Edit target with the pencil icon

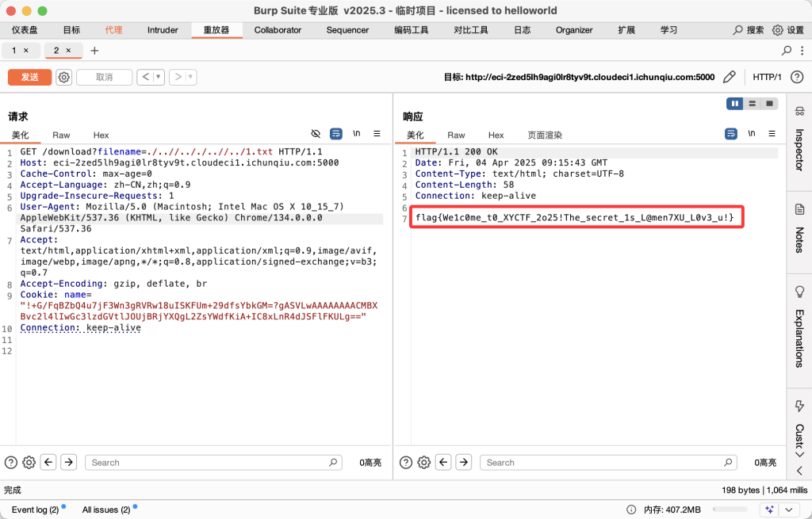point(730,77)
